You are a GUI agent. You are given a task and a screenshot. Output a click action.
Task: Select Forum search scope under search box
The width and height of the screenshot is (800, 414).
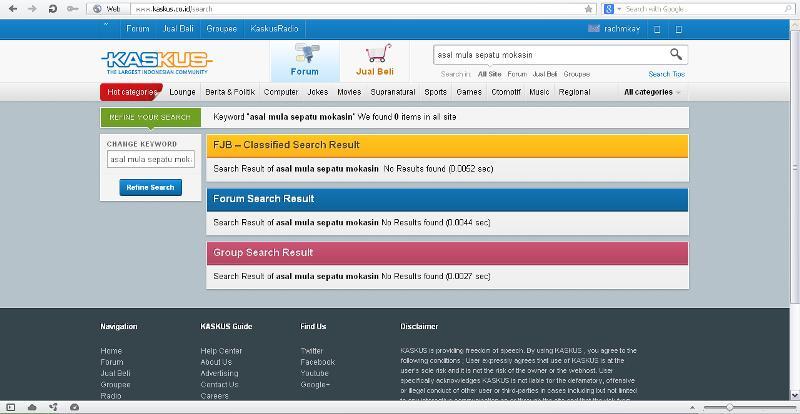(x=517, y=74)
